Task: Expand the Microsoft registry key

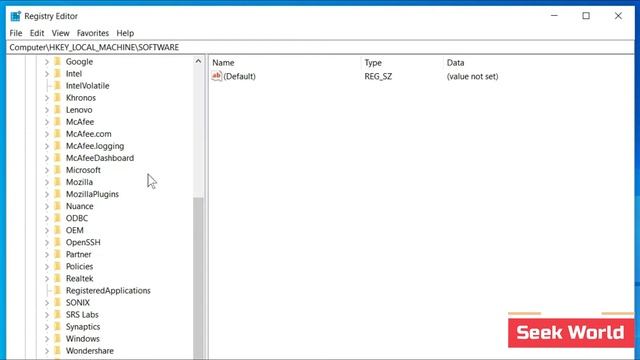Action: click(x=47, y=170)
